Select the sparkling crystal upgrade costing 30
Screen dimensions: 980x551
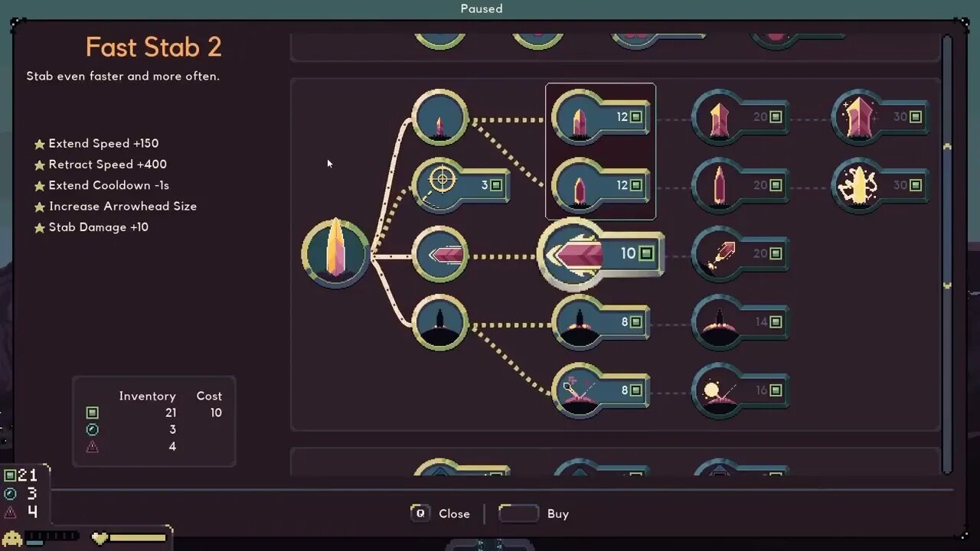tap(880, 117)
